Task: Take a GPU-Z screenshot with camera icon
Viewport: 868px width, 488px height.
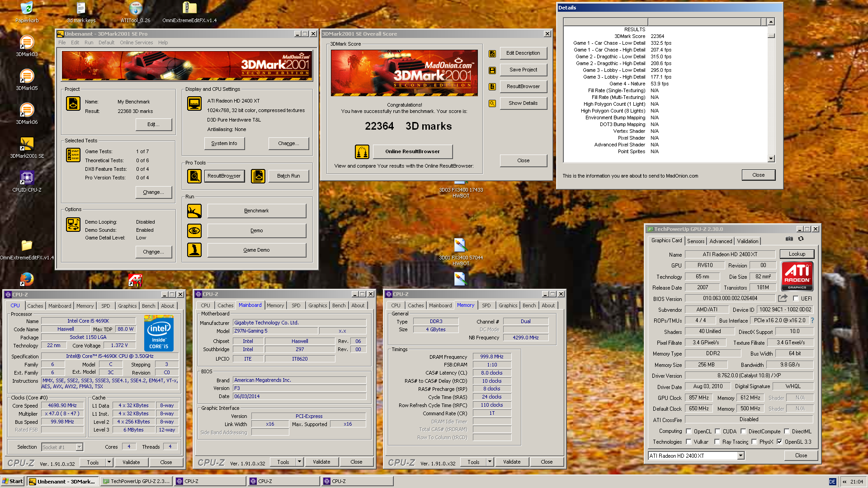Action: [789, 239]
